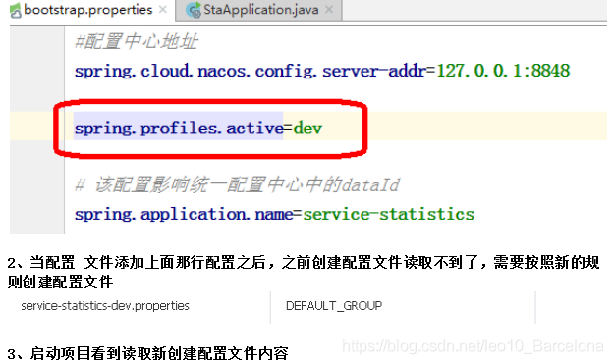
Task: Click the spring.profiles.active key
Action: (179, 128)
